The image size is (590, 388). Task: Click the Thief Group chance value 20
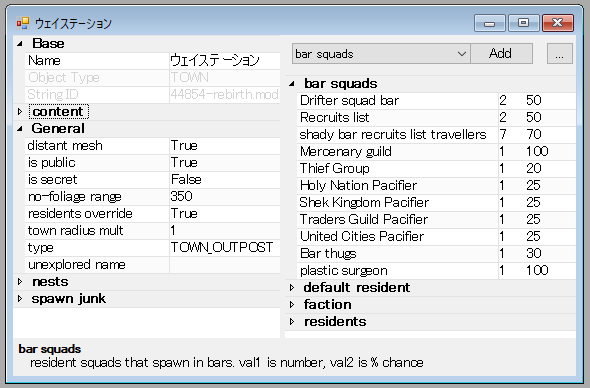(x=534, y=169)
